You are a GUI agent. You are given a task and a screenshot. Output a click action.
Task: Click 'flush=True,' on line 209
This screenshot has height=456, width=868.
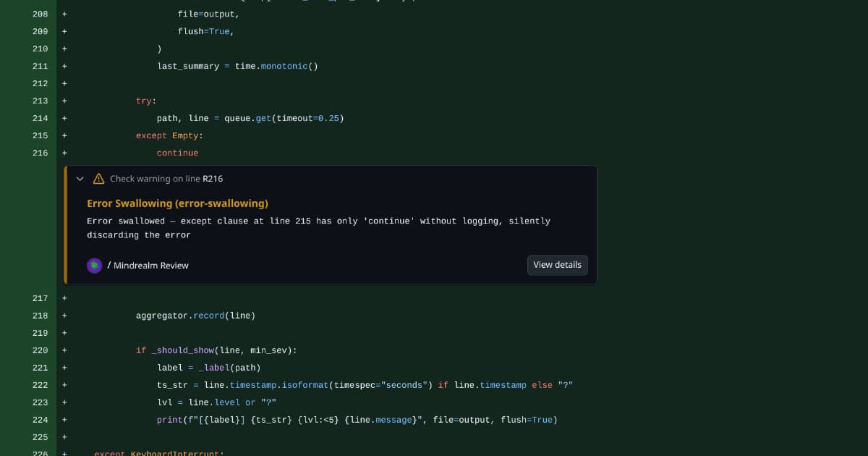205,31
